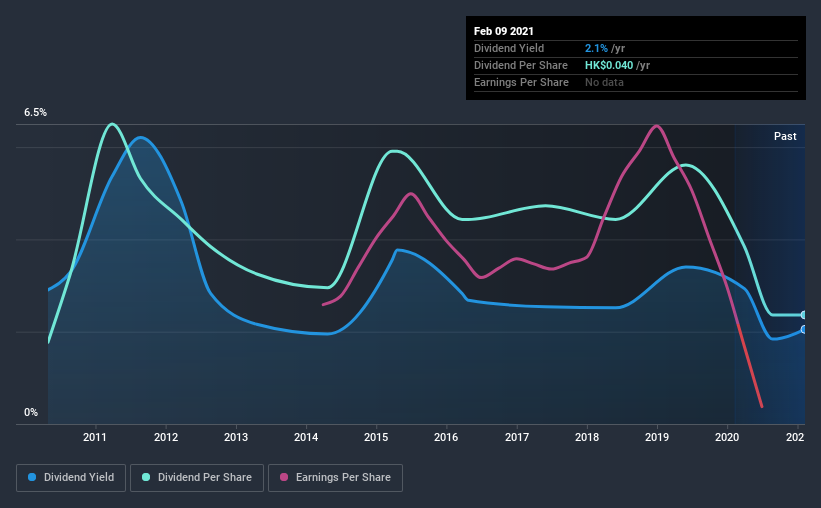
Task: Click the HK$0.040 dividend per share value
Action: coord(609,65)
